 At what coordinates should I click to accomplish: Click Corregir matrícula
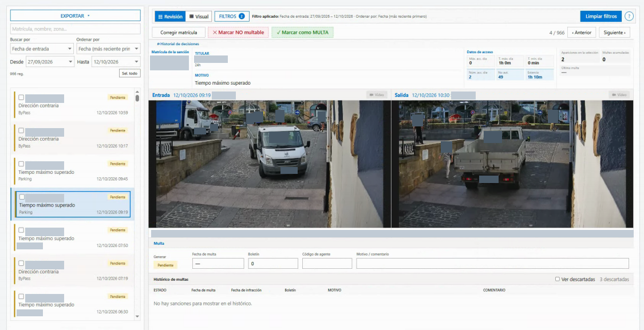pos(178,33)
